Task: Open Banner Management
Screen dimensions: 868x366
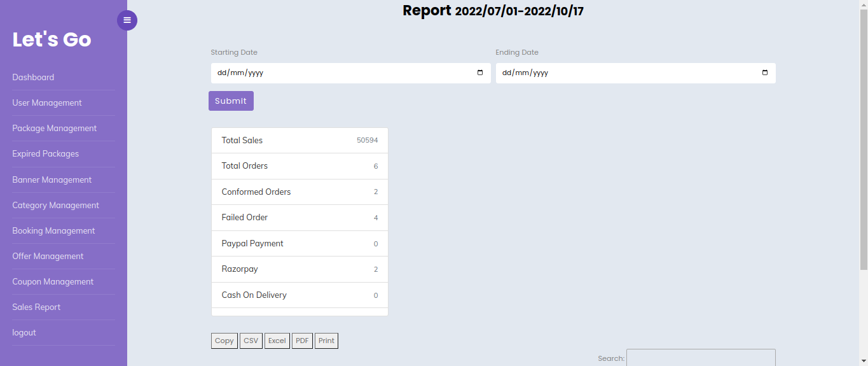Action: [x=52, y=179]
